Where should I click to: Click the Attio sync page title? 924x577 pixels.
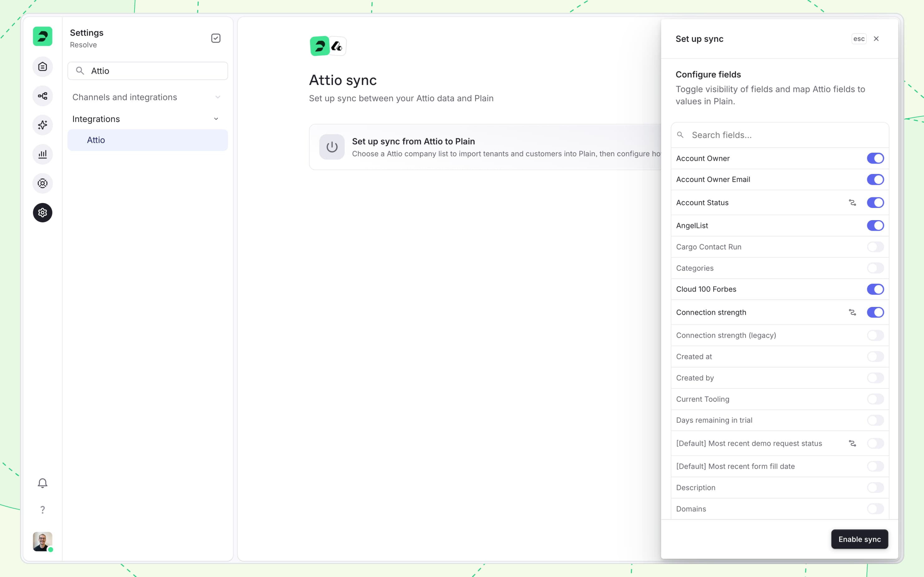[342, 80]
